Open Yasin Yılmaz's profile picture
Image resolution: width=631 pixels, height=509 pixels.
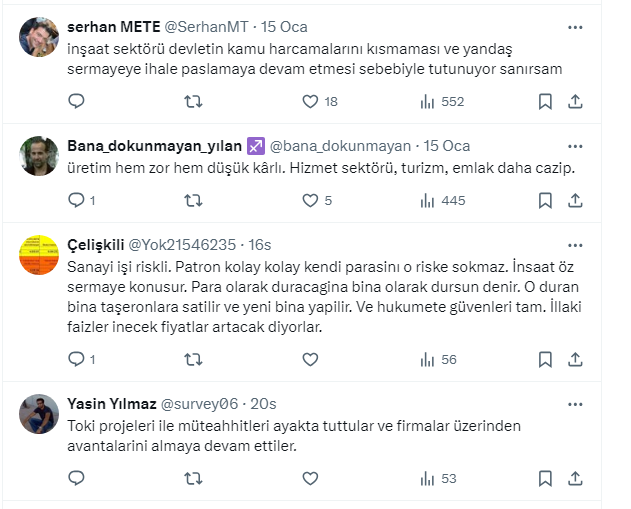click(39, 414)
